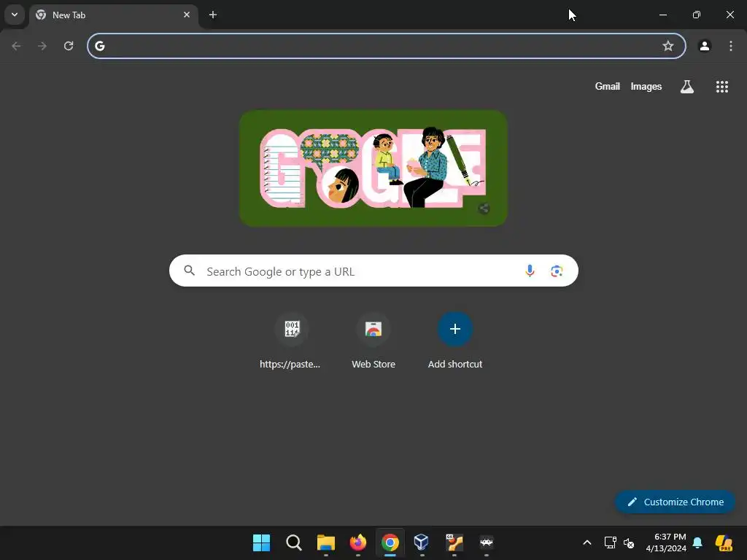Click the muted volume tray icon
747x560 pixels.
(x=629, y=542)
